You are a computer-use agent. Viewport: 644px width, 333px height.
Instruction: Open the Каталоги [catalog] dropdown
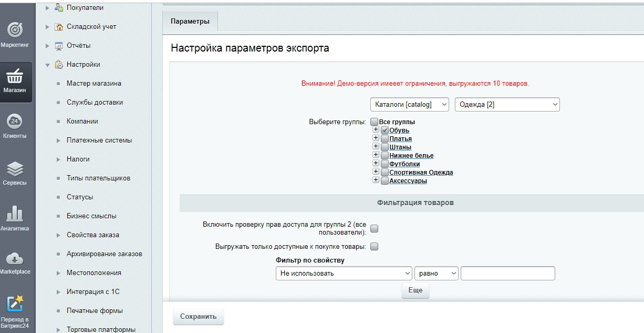pyautogui.click(x=409, y=104)
